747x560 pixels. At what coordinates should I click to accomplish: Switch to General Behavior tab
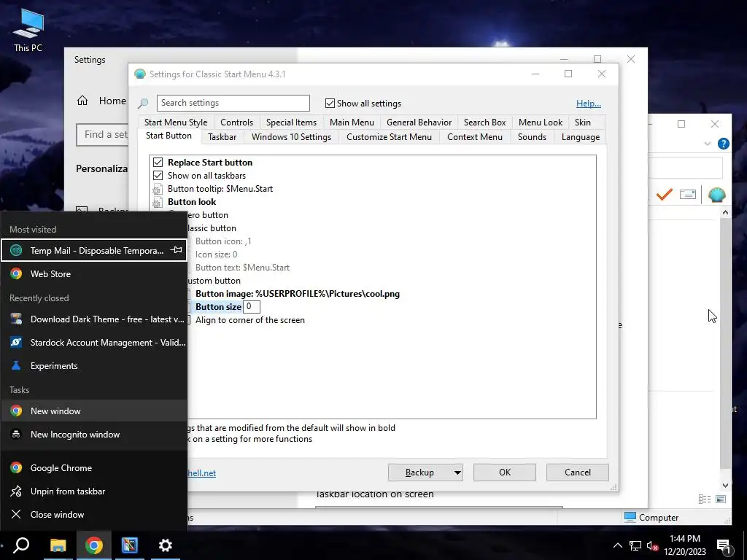tap(419, 122)
